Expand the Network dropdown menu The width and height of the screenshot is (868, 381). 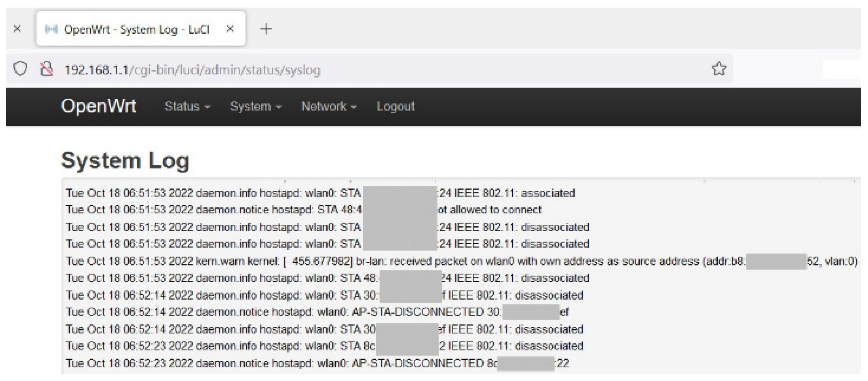(328, 106)
